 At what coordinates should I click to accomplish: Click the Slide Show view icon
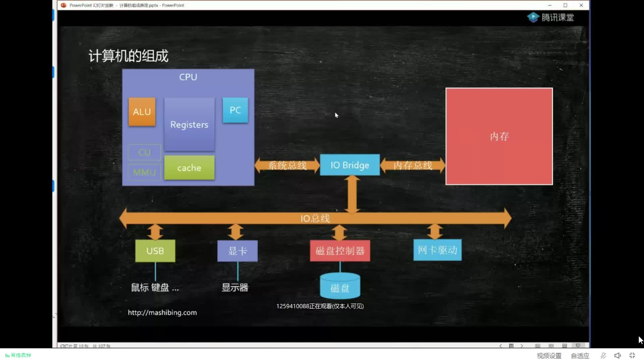point(578,346)
